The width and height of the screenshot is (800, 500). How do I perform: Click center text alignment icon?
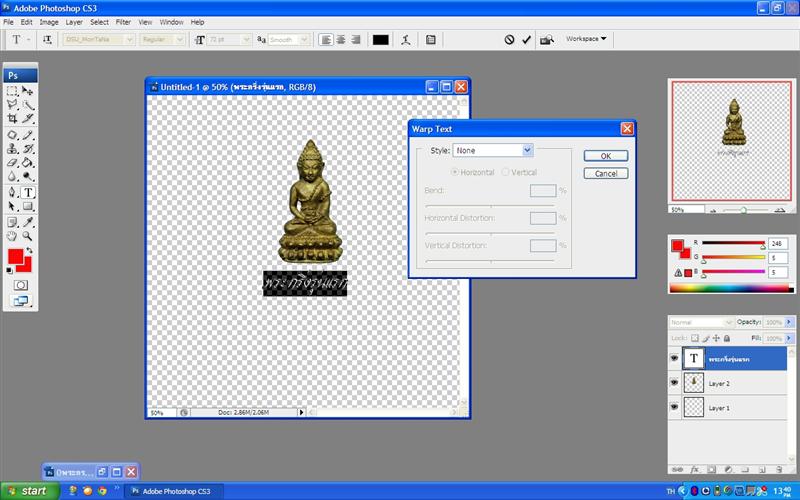[342, 40]
